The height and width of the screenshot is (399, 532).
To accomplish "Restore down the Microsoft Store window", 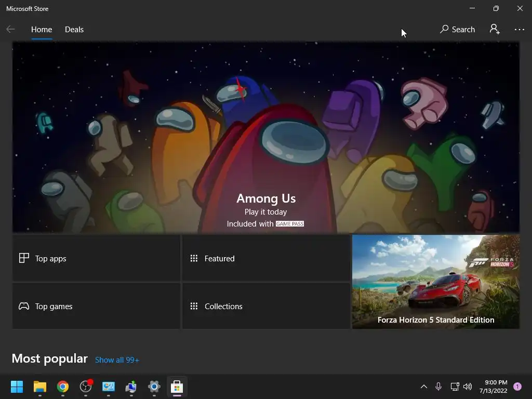I will pyautogui.click(x=496, y=8).
